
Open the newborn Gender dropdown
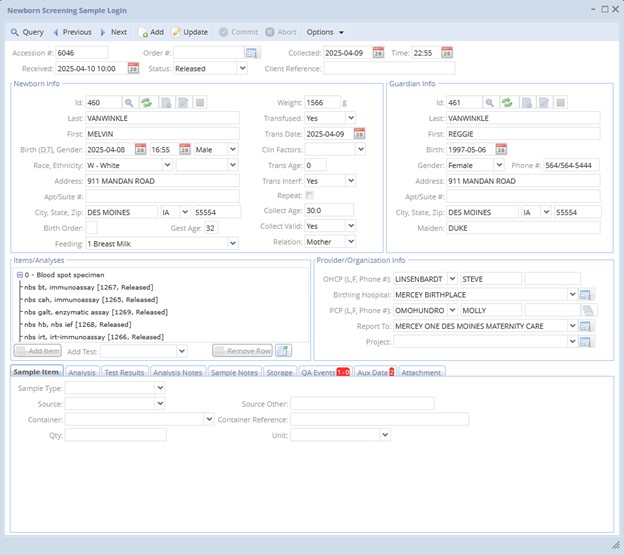coord(233,150)
